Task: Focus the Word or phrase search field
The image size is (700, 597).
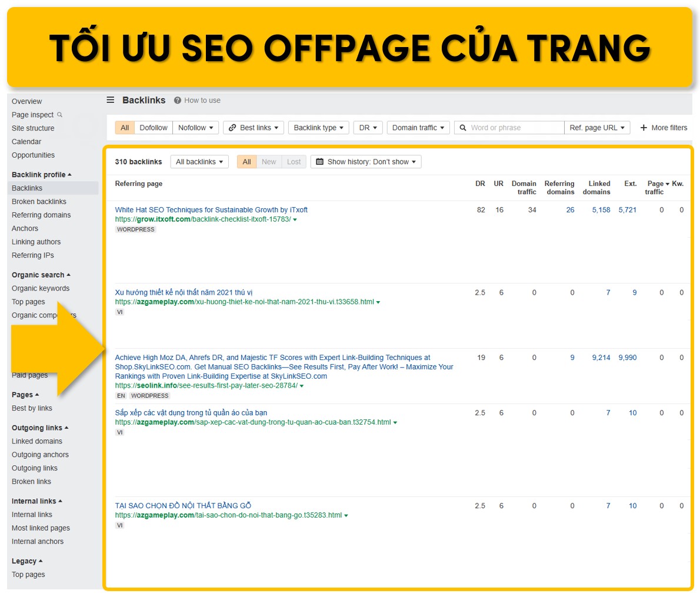Action: click(x=509, y=128)
